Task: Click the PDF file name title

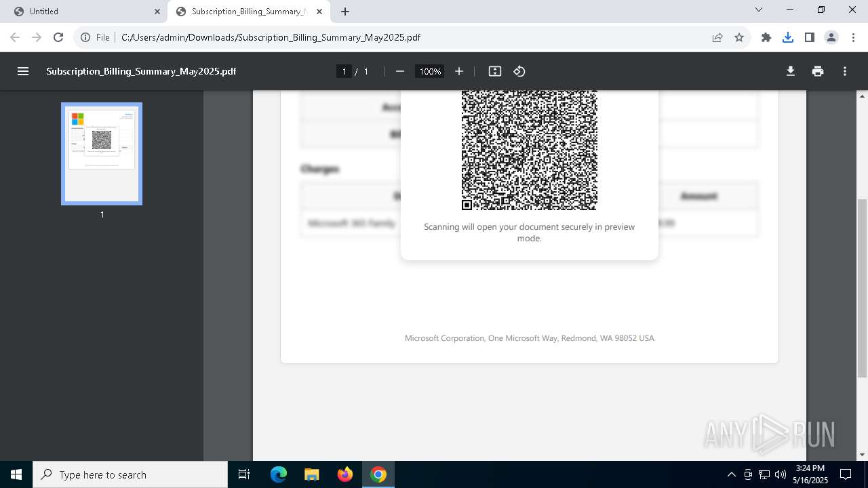Action: pos(141,71)
